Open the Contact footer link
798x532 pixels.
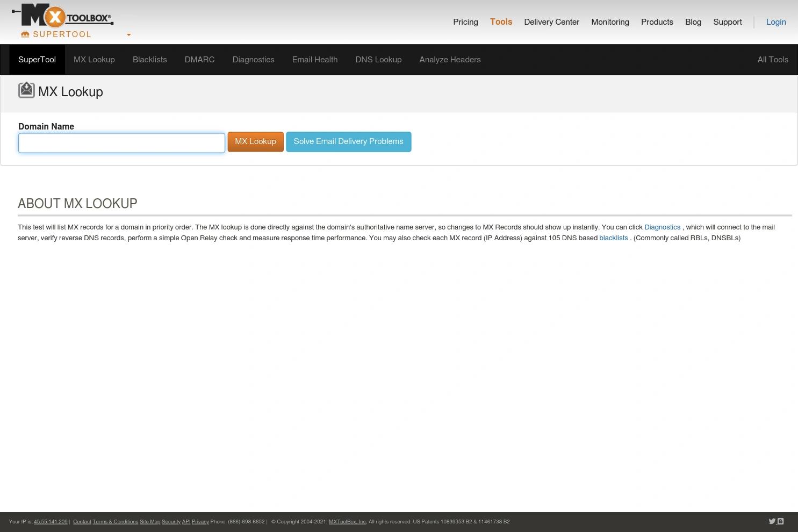(82, 522)
